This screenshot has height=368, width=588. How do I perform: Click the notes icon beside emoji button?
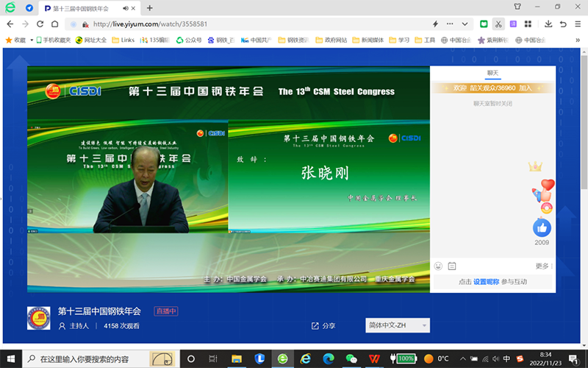point(452,266)
